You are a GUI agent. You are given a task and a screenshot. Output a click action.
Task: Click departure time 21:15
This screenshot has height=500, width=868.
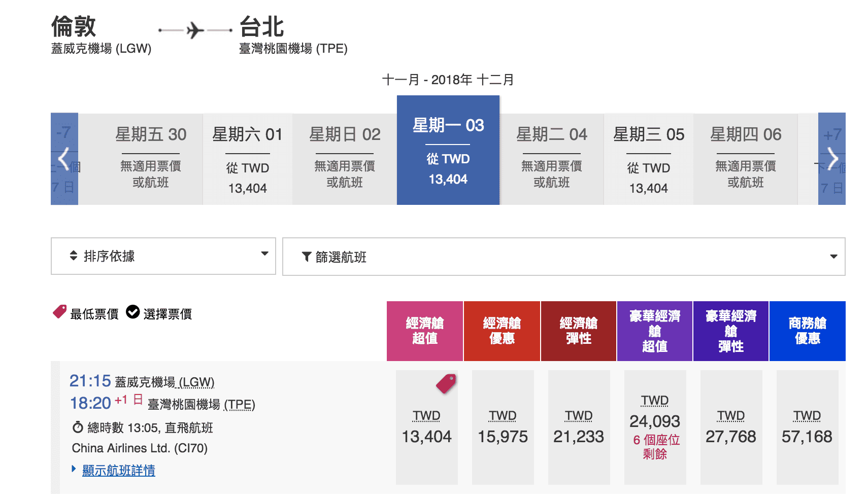coord(90,381)
